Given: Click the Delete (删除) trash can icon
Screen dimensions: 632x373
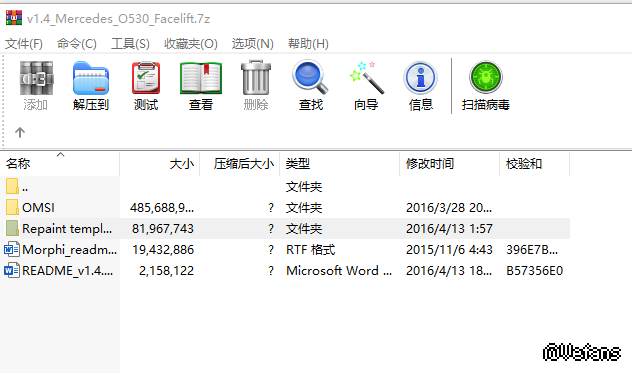Looking at the screenshot, I should click(256, 77).
